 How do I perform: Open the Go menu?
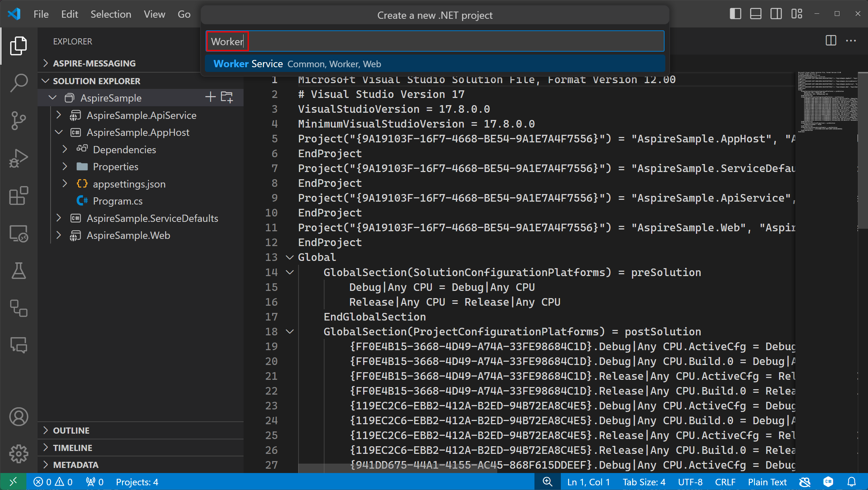pyautogui.click(x=184, y=14)
